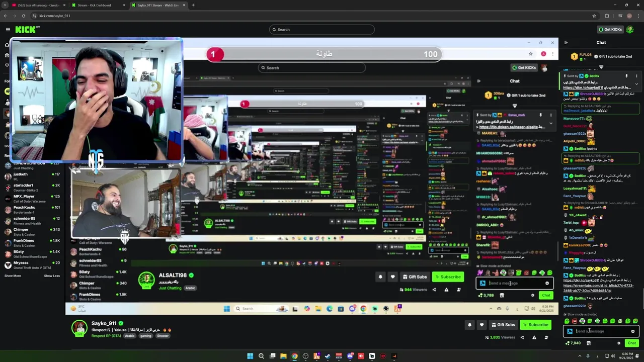Open the streamlabs.com tip link in chat
The height and width of the screenshot is (362, 644).
coord(598,288)
